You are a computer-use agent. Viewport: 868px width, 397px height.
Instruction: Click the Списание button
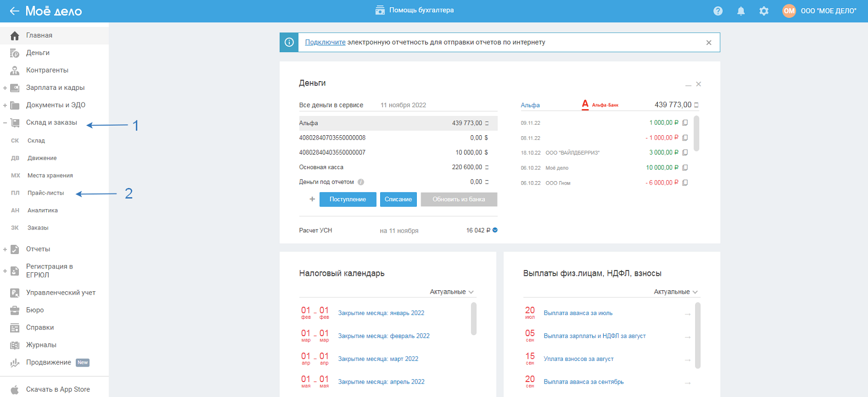[x=398, y=199]
